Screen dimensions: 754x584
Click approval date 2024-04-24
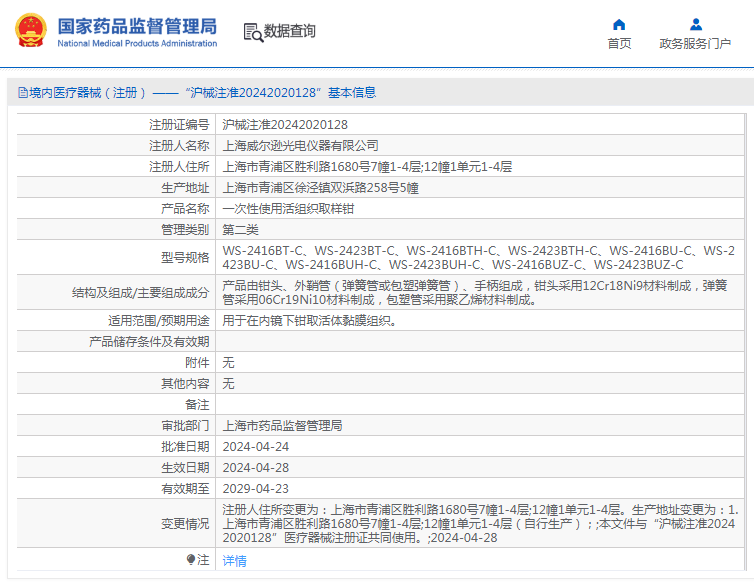pyautogui.click(x=255, y=446)
